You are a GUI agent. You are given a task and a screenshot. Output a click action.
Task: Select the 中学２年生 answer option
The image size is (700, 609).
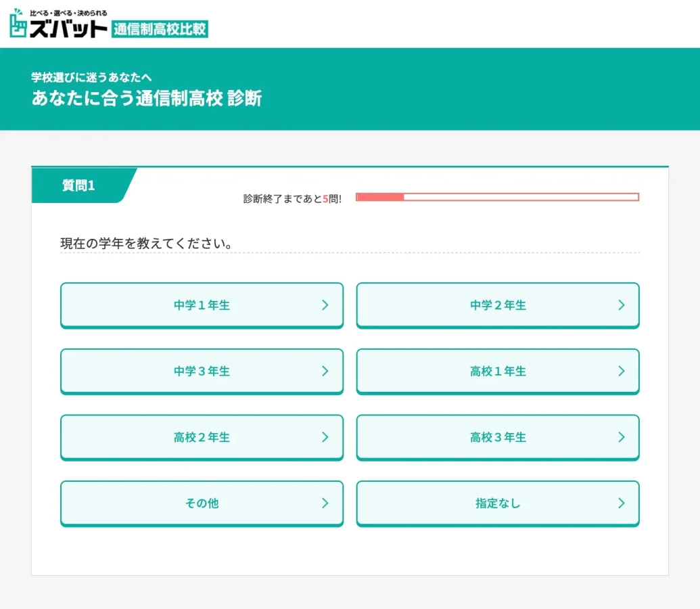click(498, 305)
